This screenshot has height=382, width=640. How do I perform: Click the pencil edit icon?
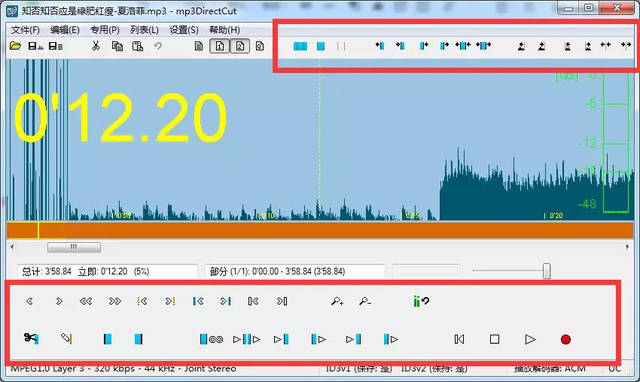(x=67, y=338)
